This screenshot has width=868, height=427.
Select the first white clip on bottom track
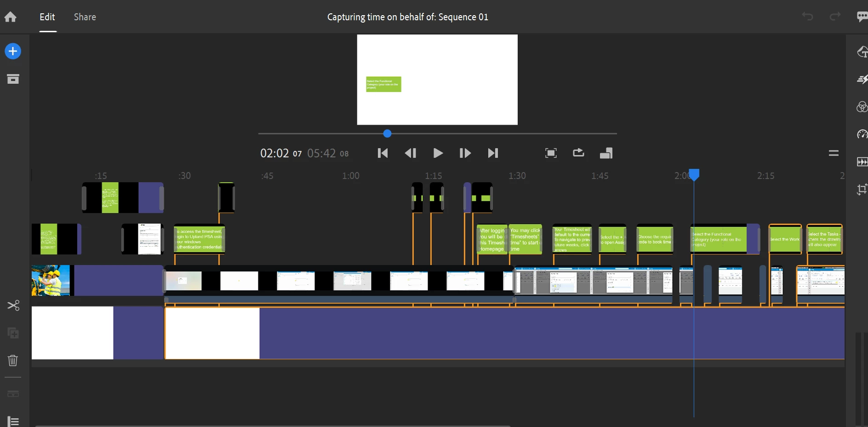click(97, 333)
